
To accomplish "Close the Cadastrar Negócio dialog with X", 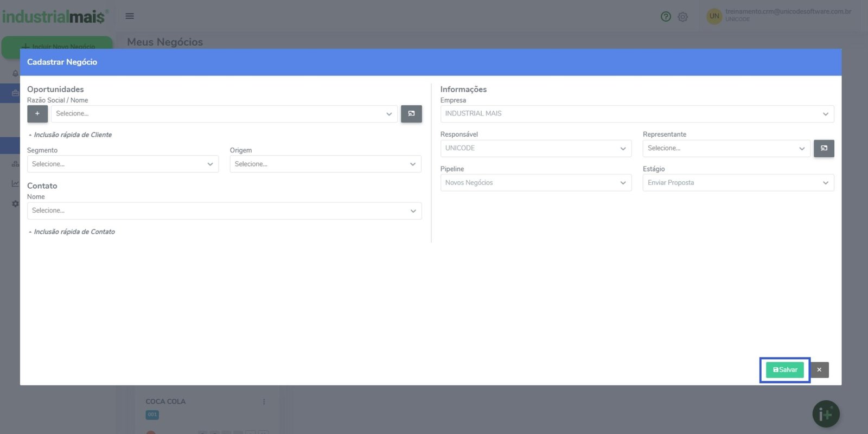I will pos(819,370).
